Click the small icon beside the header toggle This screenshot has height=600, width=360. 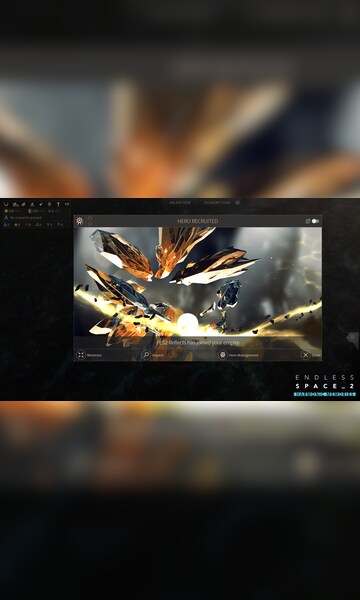click(x=308, y=221)
